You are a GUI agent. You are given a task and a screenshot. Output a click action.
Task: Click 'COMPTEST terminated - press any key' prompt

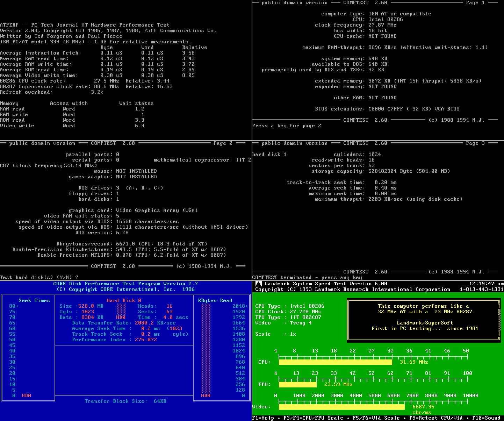click(307, 277)
